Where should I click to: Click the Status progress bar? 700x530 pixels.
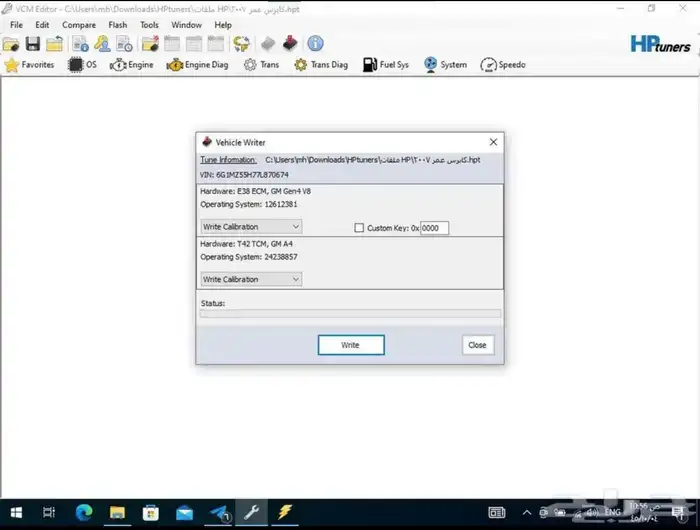[x=350, y=314]
